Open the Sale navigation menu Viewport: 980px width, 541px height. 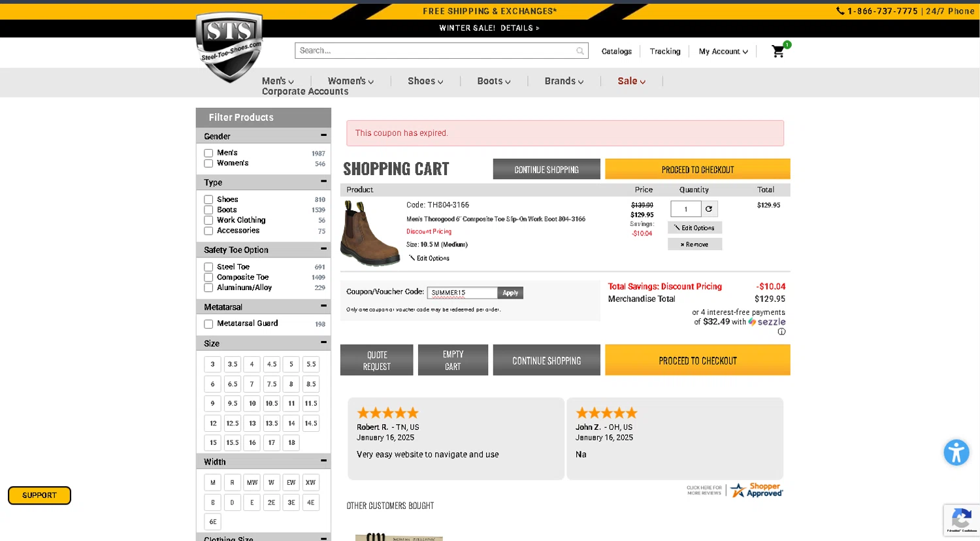pos(631,81)
